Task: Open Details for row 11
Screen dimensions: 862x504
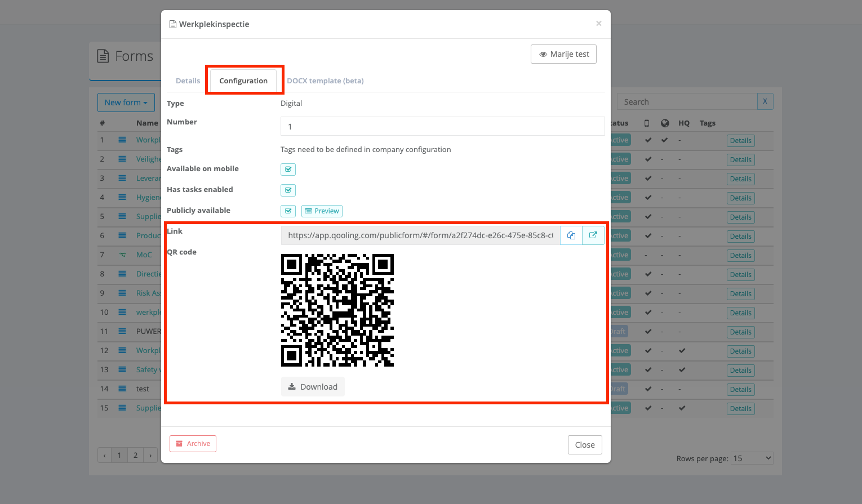Action: [740, 332]
